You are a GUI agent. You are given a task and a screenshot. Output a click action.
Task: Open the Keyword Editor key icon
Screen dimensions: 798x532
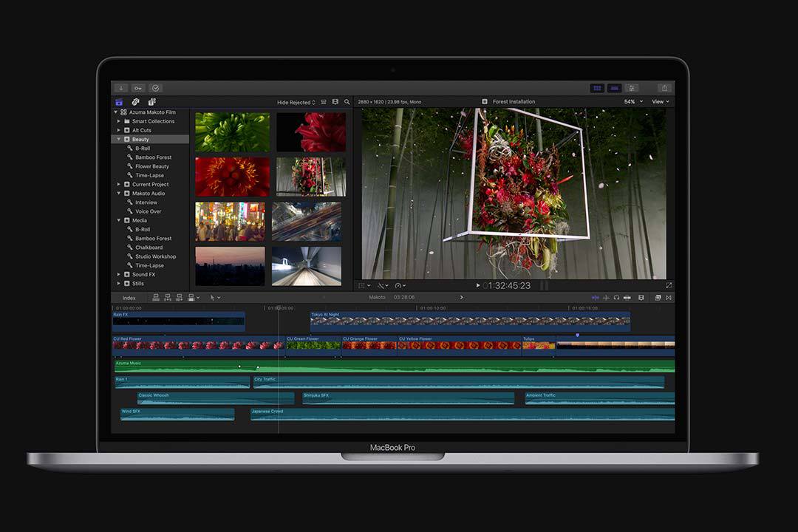[138, 88]
